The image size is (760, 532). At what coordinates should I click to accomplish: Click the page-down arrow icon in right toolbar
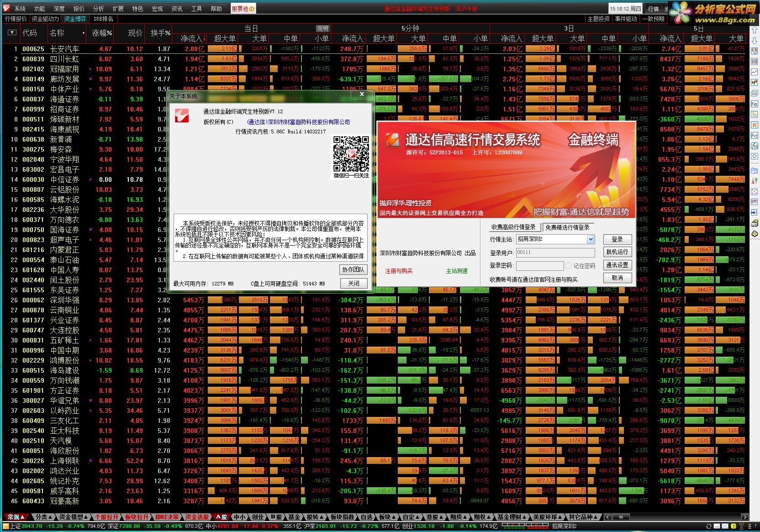[754, 42]
